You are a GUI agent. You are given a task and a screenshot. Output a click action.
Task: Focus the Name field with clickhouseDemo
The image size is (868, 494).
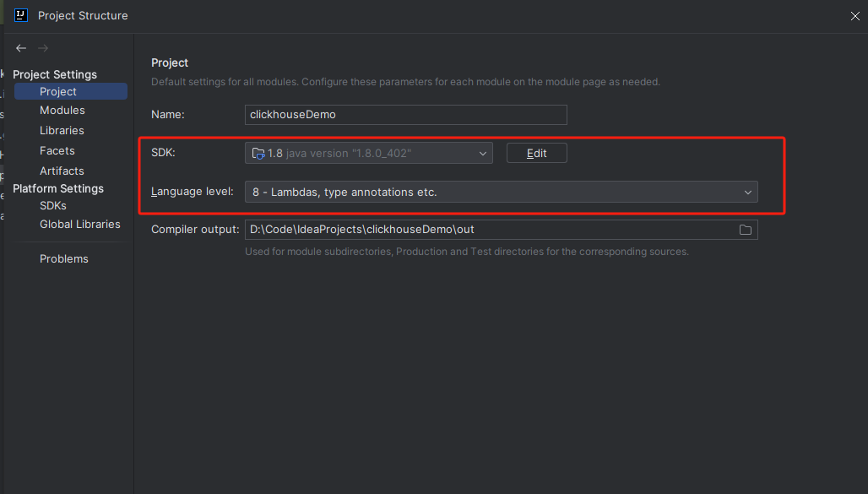406,115
